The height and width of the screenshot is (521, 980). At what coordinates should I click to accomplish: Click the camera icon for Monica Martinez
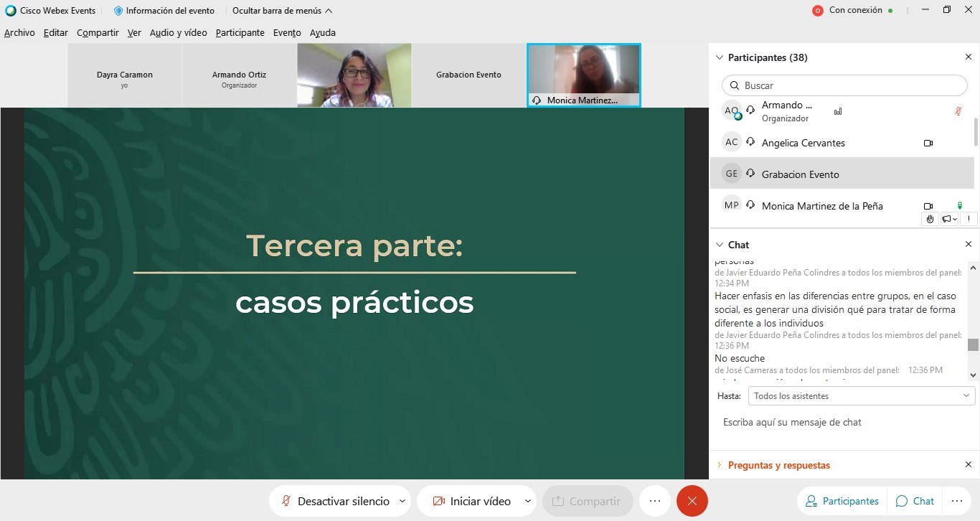pos(928,206)
